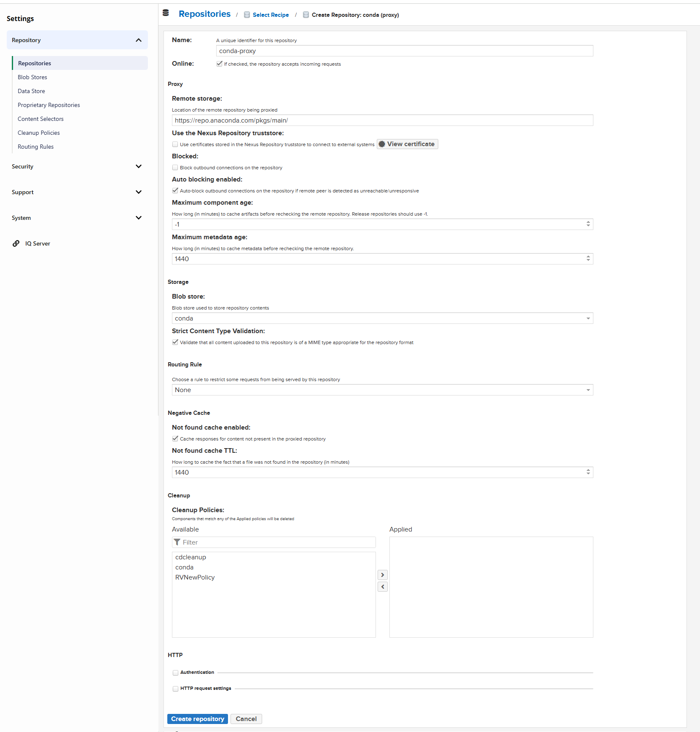Click the Create Repository breadcrumb database icon
700x732 pixels.
click(306, 15)
